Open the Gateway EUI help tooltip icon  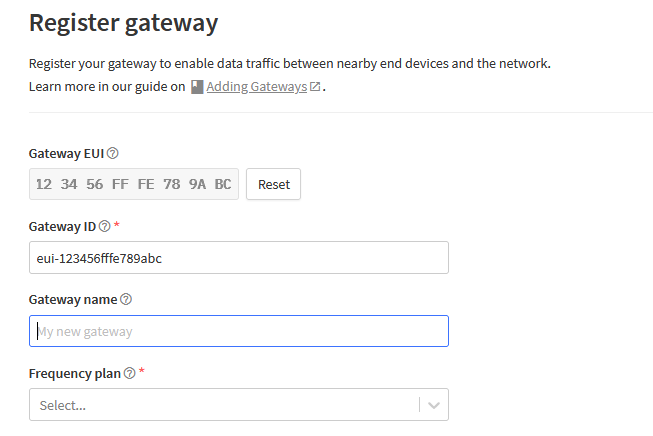(112, 153)
